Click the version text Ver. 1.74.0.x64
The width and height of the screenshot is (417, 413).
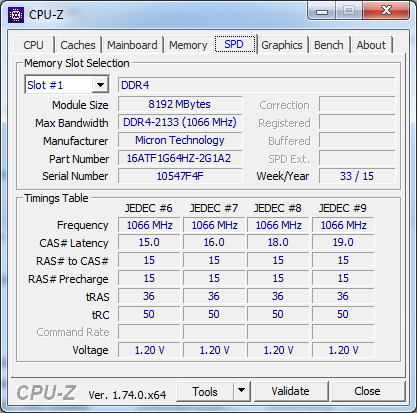[127, 395]
